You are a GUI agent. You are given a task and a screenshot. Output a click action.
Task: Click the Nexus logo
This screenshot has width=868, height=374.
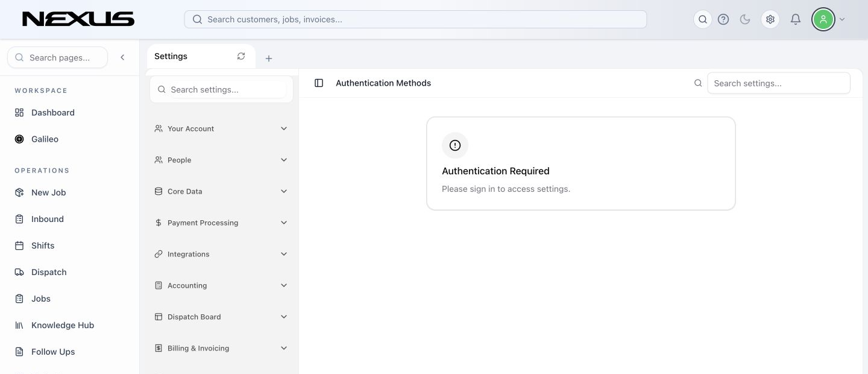[x=78, y=19]
